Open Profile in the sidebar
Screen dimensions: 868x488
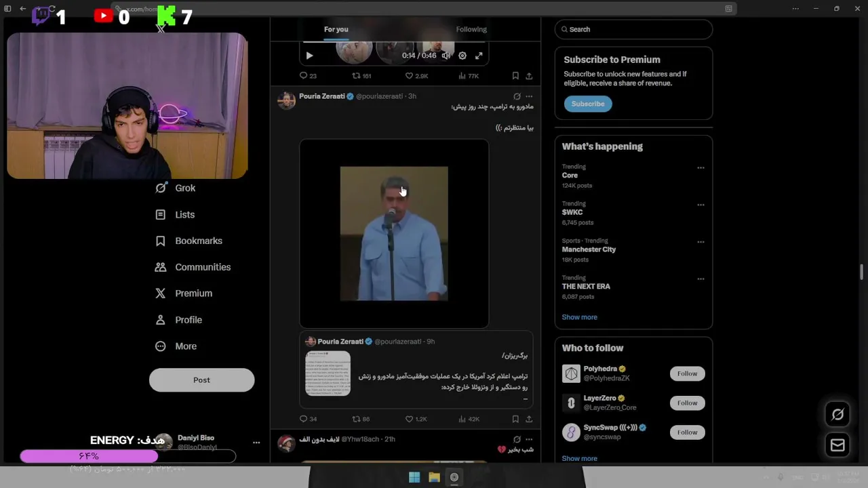[178, 320]
